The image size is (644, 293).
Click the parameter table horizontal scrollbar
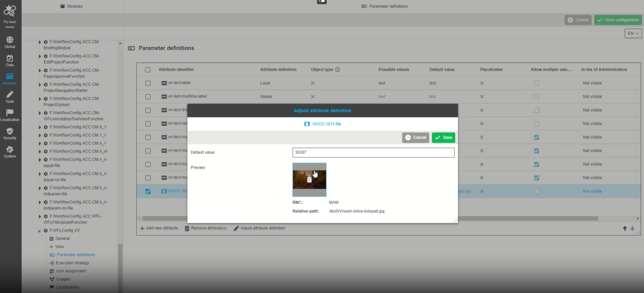[x=370, y=219]
